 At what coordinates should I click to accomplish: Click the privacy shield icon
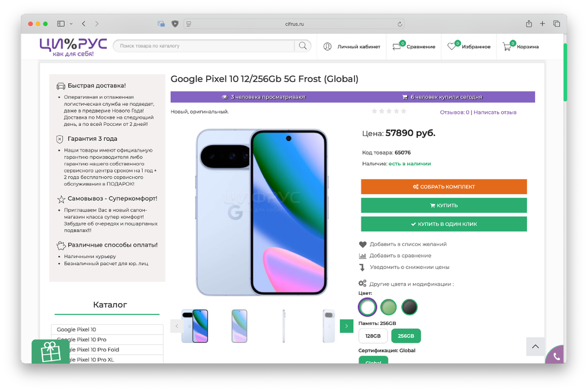(175, 24)
